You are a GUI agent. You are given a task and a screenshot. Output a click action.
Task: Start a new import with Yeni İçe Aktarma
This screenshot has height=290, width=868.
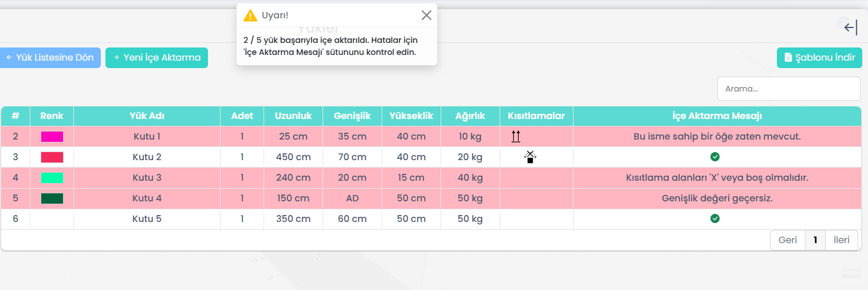click(x=156, y=58)
